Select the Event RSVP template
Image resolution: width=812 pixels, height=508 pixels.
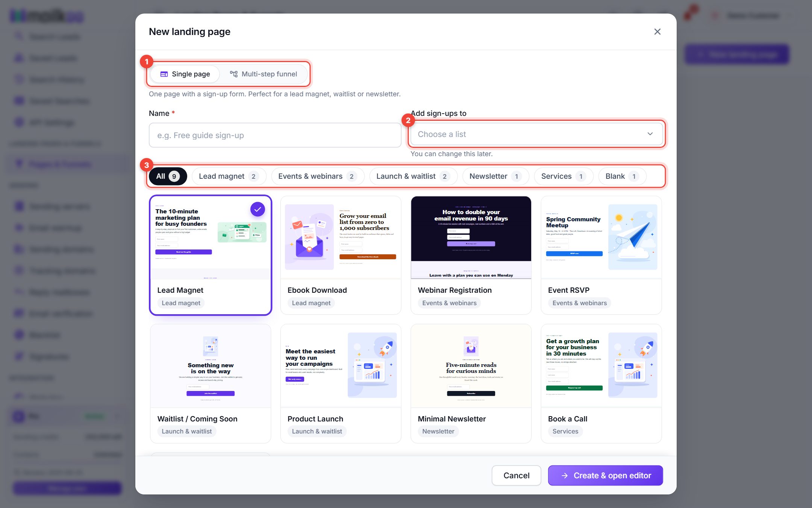pyautogui.click(x=601, y=255)
